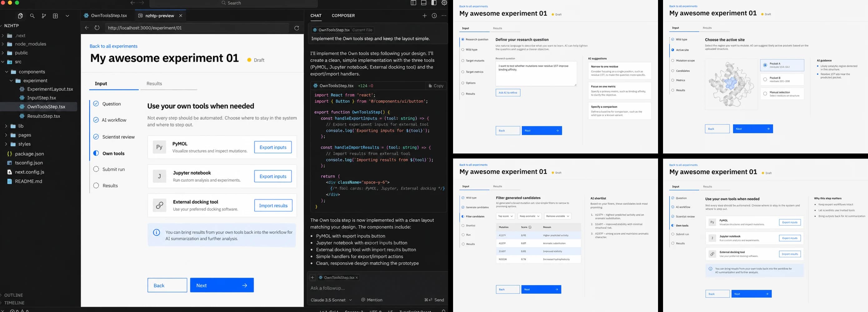Image resolution: width=868 pixels, height=312 pixels.
Task: Open the Explorer files icon
Action: [x=20, y=16]
